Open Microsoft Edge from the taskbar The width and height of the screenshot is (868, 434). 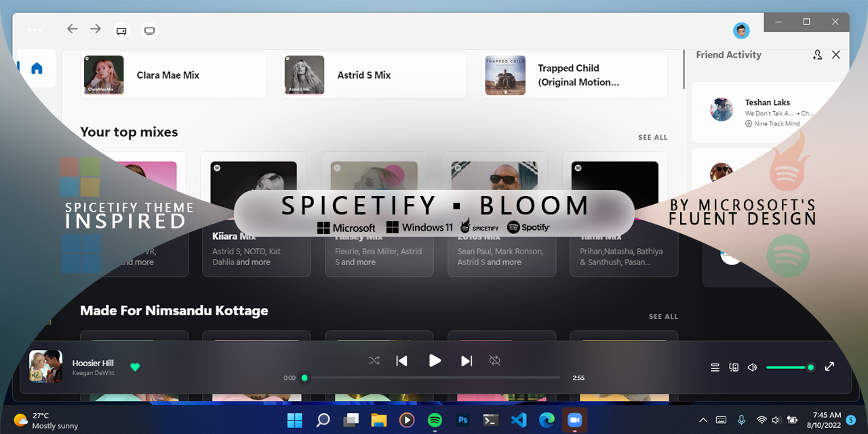[x=547, y=420]
